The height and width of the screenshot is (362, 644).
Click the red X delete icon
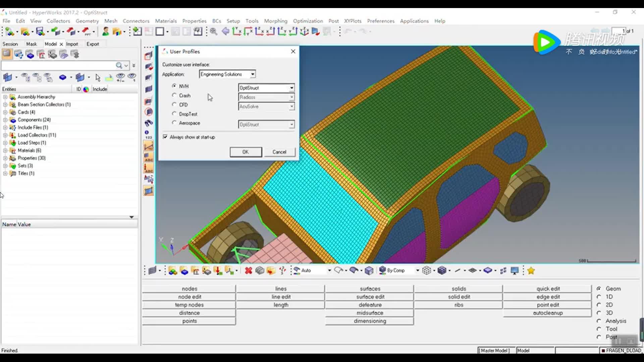pos(248,270)
